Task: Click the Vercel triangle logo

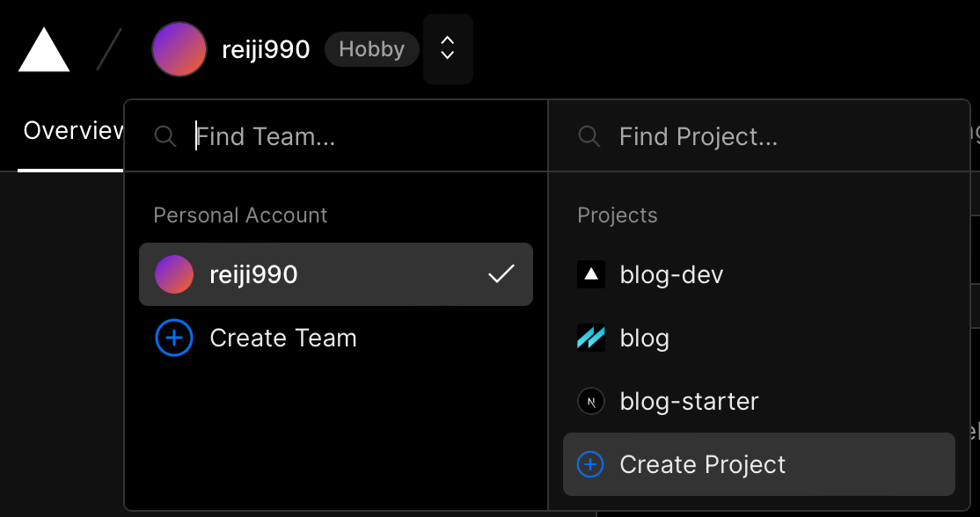Action: point(44,49)
